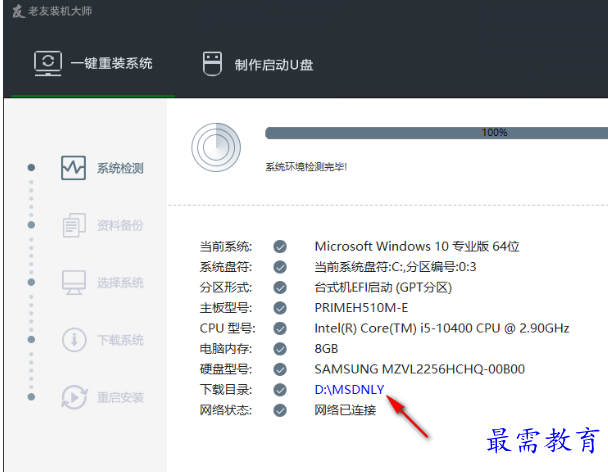The image size is (608, 472).
Task: Click the 电脑内存: label
Action: click(x=226, y=349)
